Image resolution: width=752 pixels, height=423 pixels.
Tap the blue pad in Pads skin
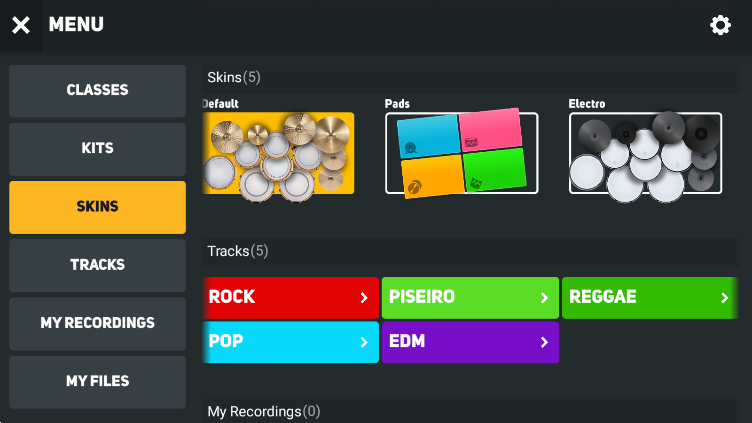428,137
